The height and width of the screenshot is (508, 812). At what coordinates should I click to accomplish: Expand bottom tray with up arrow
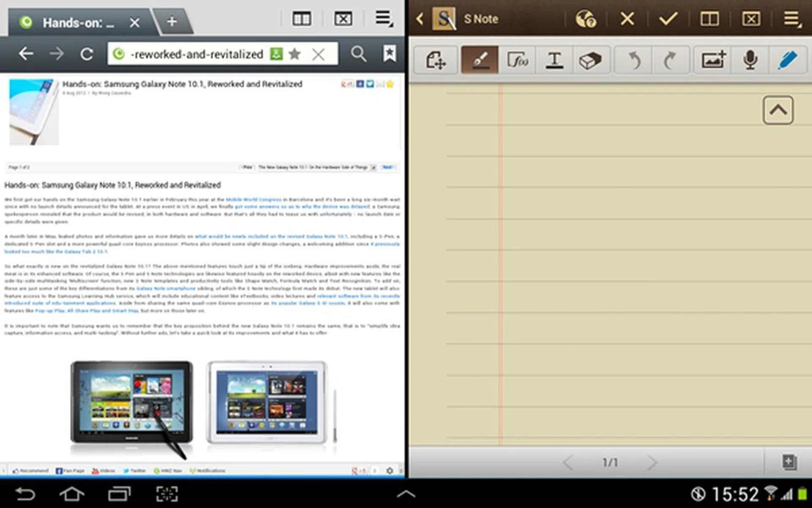406,494
